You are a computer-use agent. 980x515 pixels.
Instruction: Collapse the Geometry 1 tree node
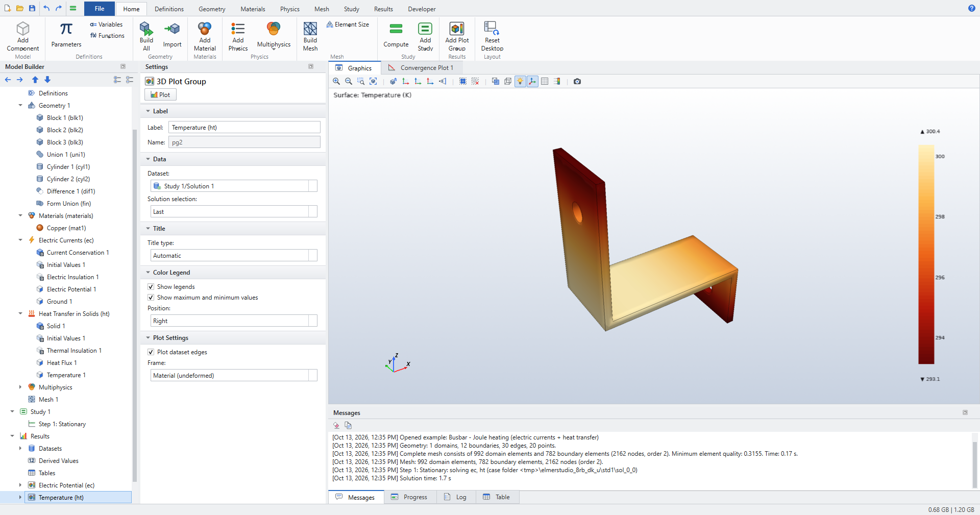tap(20, 106)
